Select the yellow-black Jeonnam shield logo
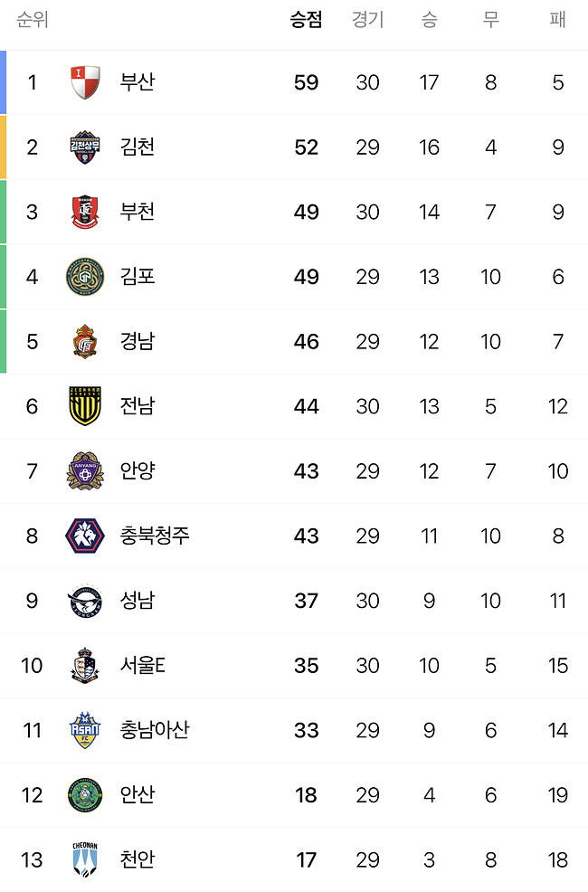Screen dimensions: 588x892 pyautogui.click(x=85, y=406)
